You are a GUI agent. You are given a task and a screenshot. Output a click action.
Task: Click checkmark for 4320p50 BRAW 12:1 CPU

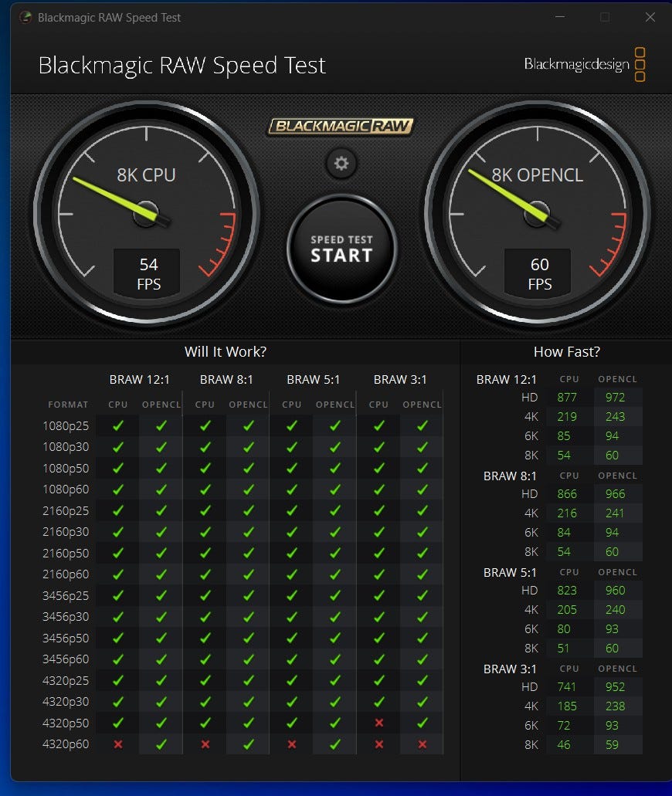coord(118,723)
